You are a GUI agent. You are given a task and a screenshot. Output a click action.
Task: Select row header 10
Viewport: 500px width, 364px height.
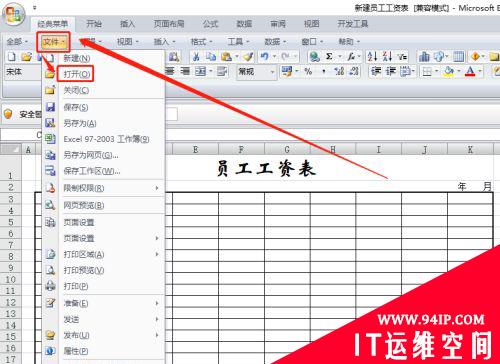tap(11, 279)
